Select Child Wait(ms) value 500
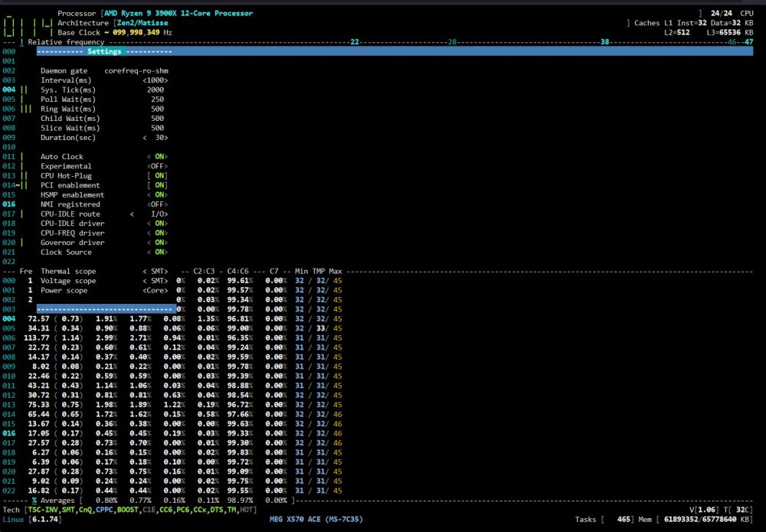766x532 pixels. [x=157, y=119]
